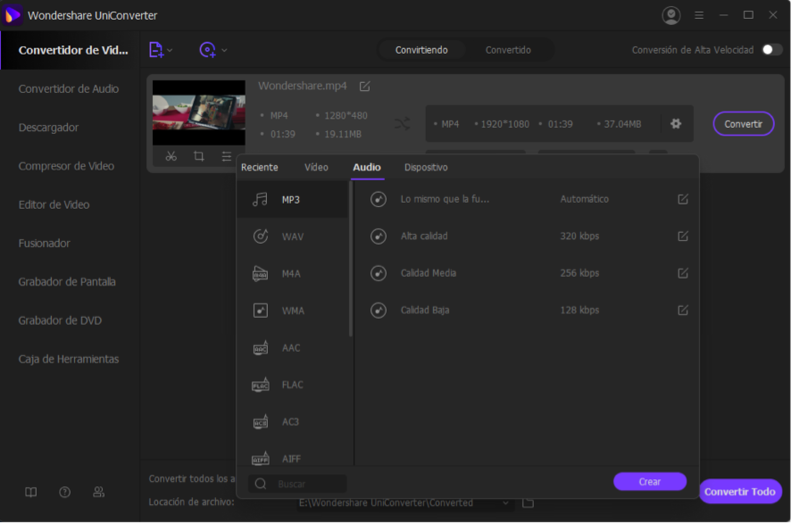Click the Crear button
791x523 pixels.
[650, 482]
